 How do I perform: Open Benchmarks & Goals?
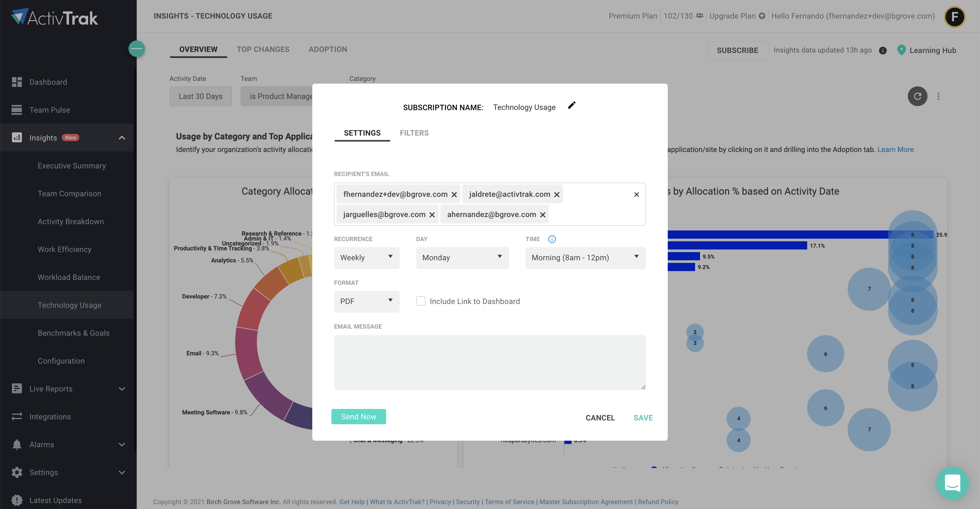click(74, 333)
